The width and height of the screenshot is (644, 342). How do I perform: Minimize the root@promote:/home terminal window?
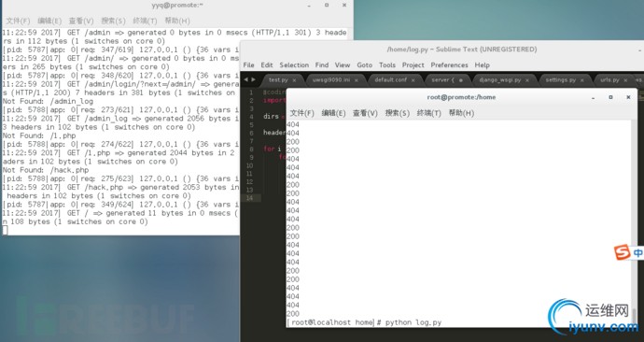[593, 98]
